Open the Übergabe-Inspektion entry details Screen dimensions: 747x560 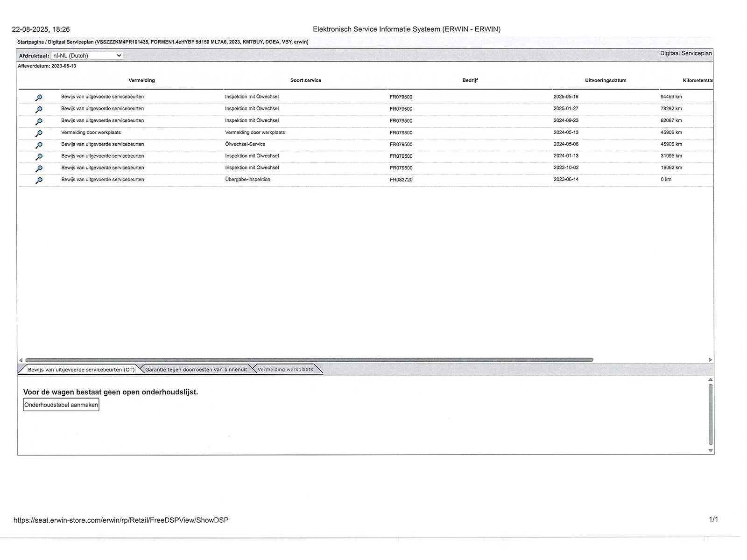click(39, 180)
